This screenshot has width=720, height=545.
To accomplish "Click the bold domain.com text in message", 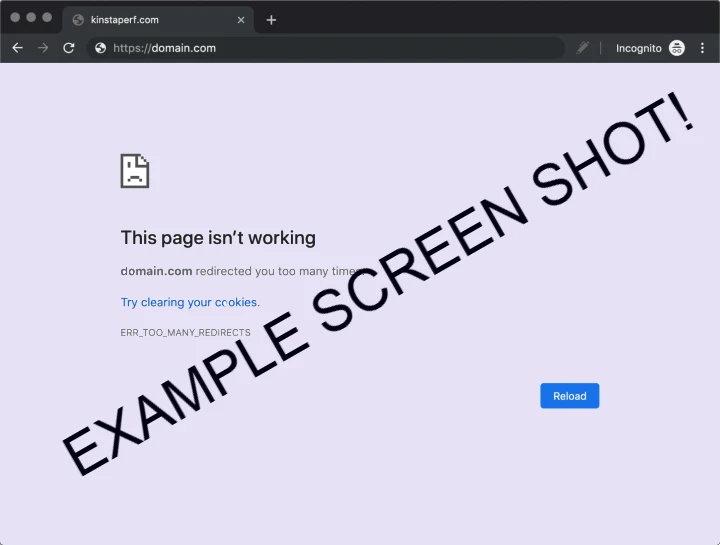I will point(157,271).
